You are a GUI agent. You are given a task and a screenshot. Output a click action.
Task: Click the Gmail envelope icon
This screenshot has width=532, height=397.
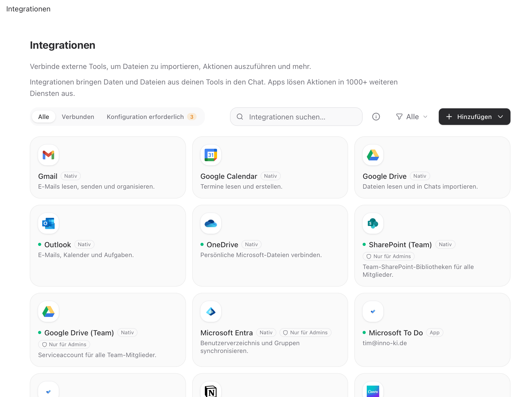(48, 155)
